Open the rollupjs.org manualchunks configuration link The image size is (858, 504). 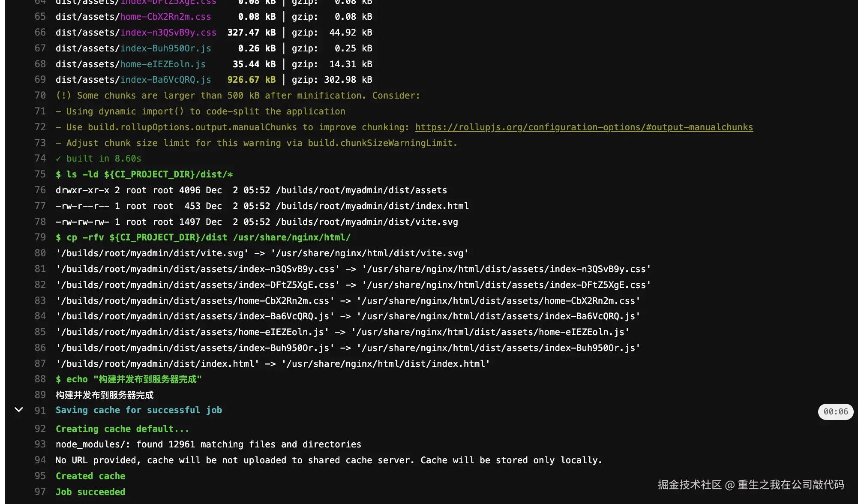pos(584,127)
